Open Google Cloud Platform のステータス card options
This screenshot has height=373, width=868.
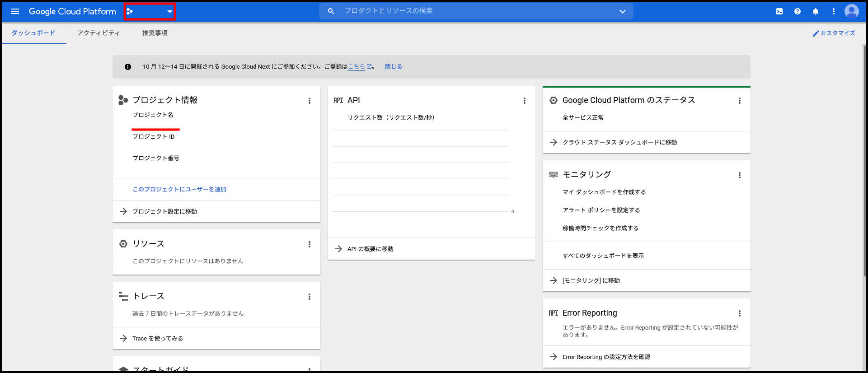click(x=740, y=101)
